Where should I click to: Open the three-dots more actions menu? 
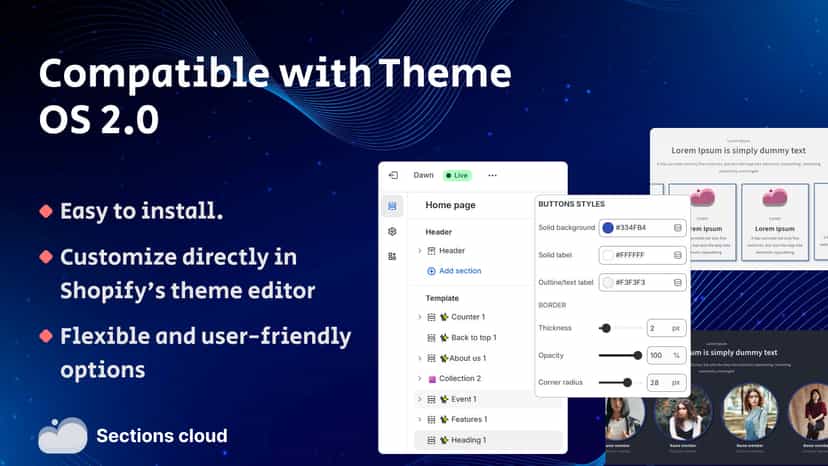492,175
